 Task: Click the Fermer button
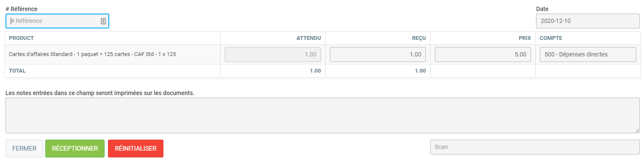[24, 149]
